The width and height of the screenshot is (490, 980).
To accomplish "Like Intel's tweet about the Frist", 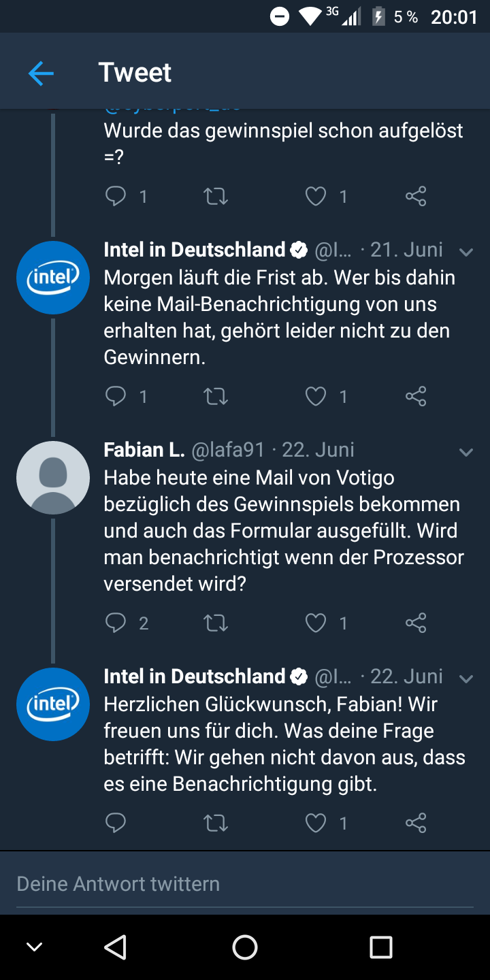I will tap(316, 396).
